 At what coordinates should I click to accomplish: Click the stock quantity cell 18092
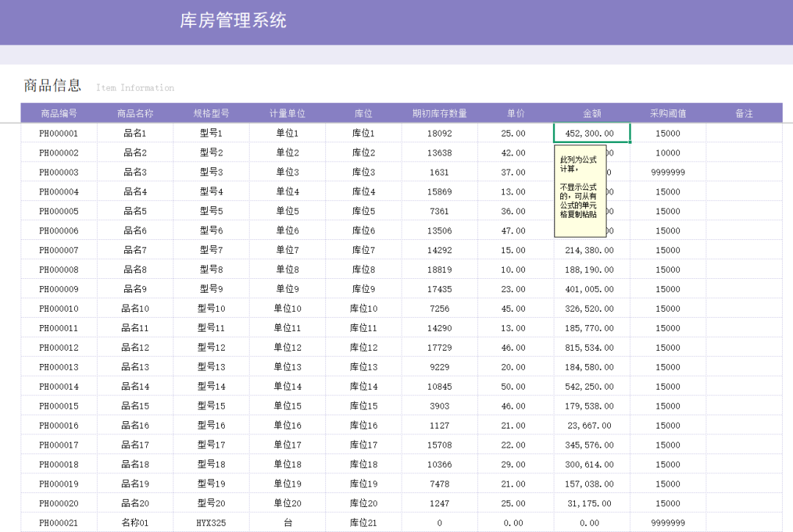coord(439,134)
